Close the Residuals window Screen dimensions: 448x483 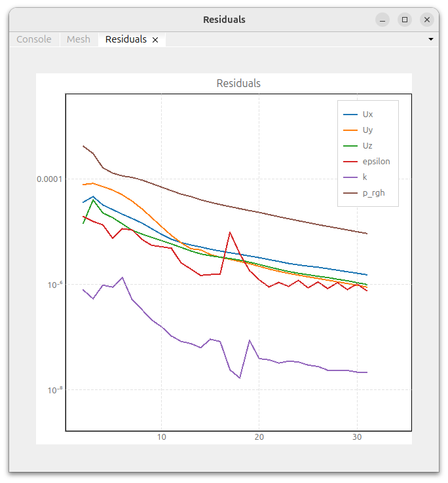427,20
